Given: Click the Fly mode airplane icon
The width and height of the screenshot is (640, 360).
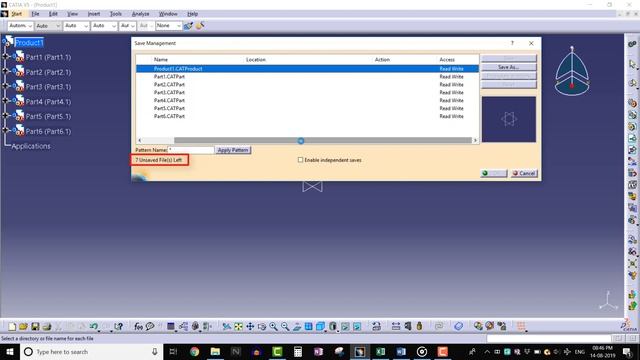Looking at the screenshot, I should (227, 326).
